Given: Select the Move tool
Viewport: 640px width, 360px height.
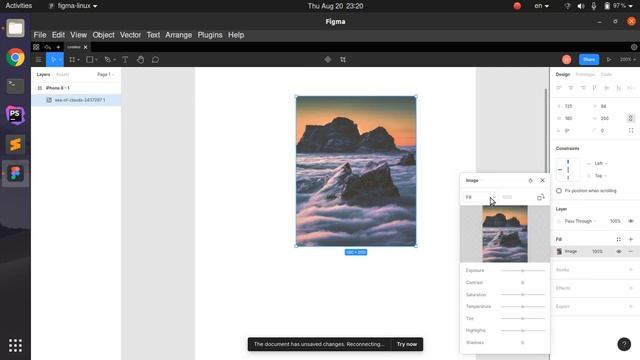Looking at the screenshot, I should [x=53, y=60].
